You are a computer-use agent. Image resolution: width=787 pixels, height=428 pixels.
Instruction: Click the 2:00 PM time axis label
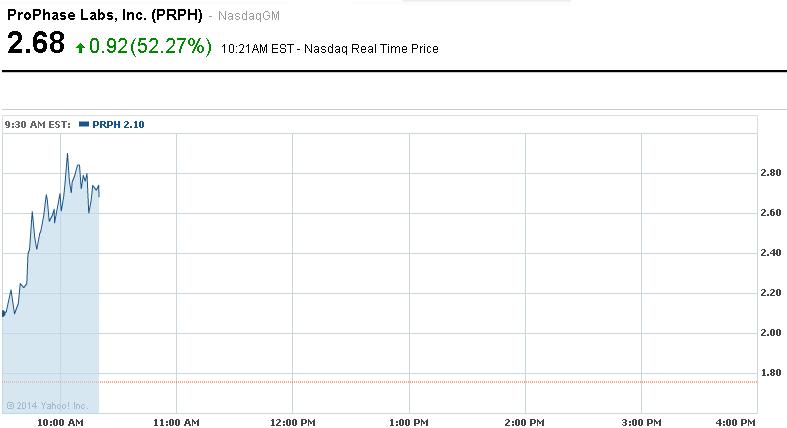[526, 423]
